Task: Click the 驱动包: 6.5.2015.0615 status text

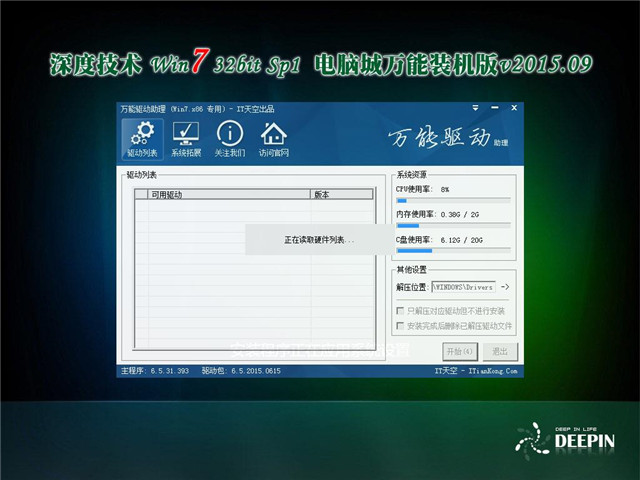Action: point(241,371)
